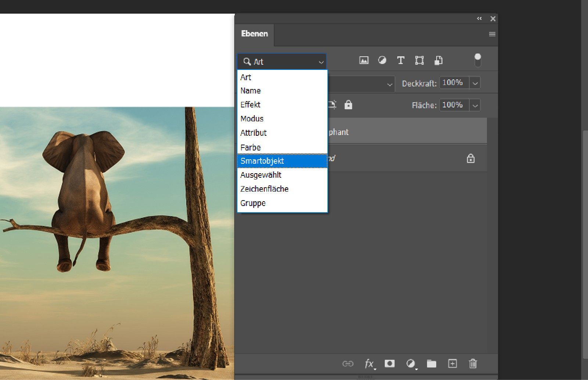588x380 pixels.
Task: Toggle the lock all button
Action: click(348, 105)
